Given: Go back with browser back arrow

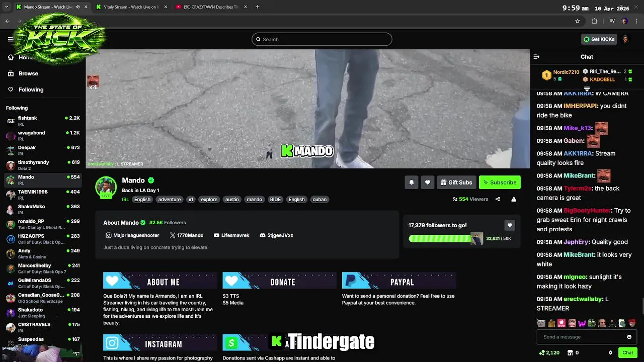Looking at the screenshot, I should 7,21.
